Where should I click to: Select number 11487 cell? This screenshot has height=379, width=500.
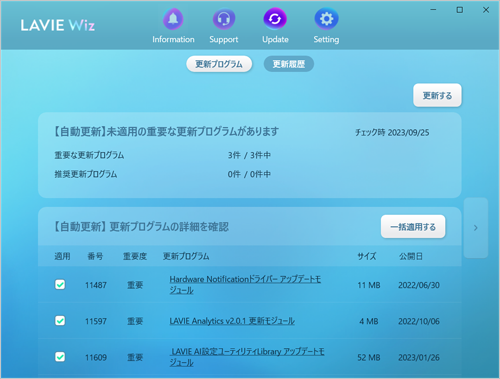pos(96,285)
